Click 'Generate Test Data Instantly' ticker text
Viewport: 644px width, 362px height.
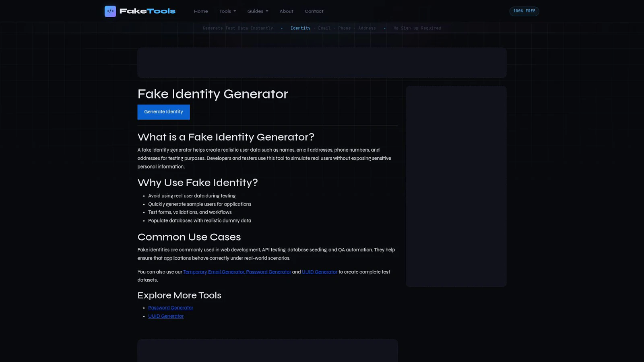(238, 28)
